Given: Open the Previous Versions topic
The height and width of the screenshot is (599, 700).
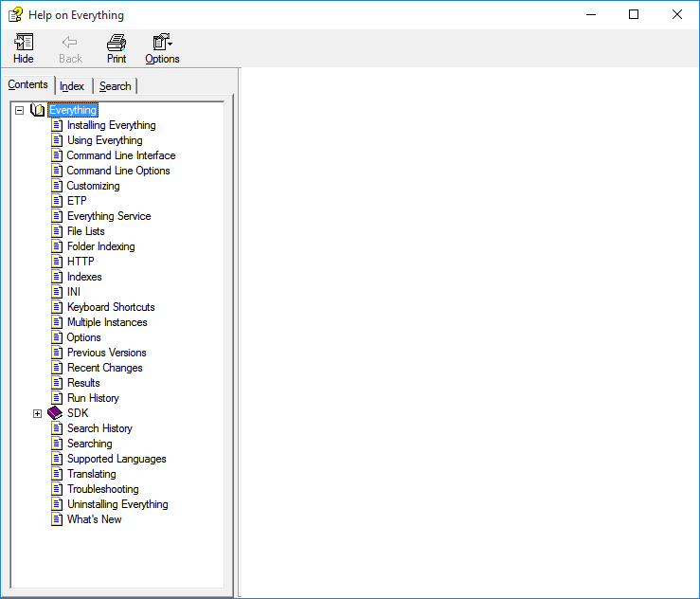Looking at the screenshot, I should pyautogui.click(x=107, y=353).
